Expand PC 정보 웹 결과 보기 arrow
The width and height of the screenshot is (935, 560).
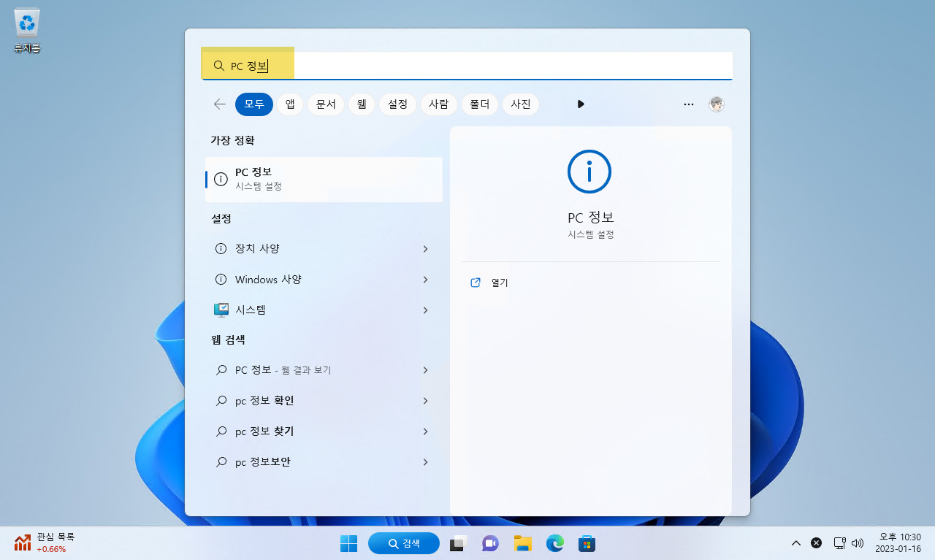pos(425,370)
